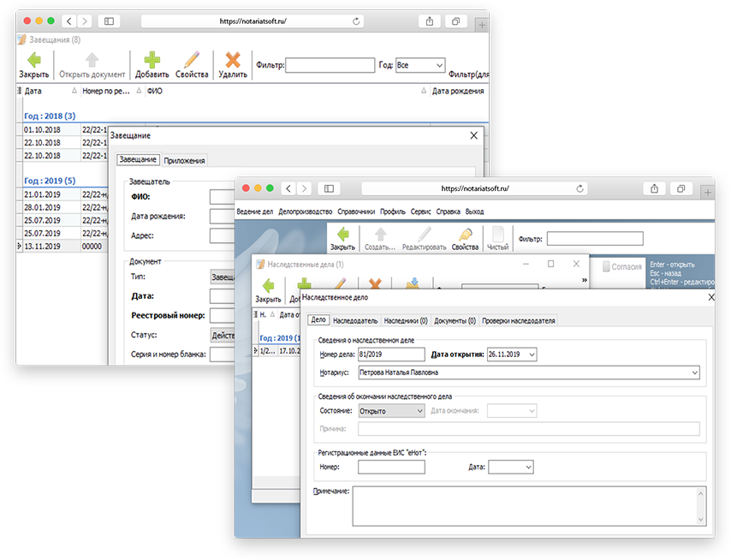Go back in the front browser window
This screenshot has width=731, height=560.
click(288, 188)
